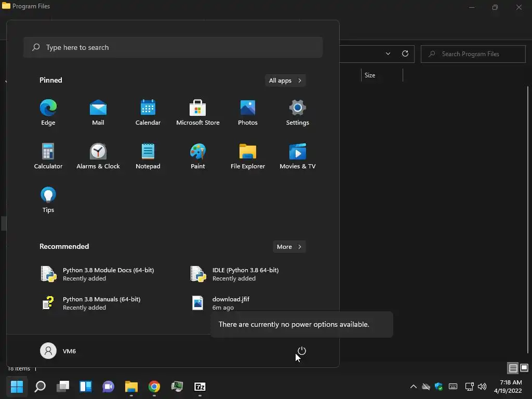Switch to File Explorer on the taskbar

tap(131, 387)
